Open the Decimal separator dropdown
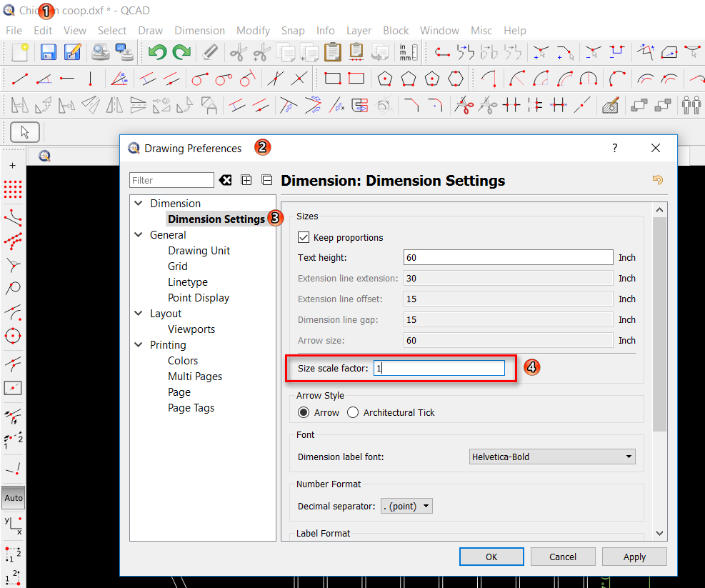This screenshot has width=705, height=588. click(406, 506)
